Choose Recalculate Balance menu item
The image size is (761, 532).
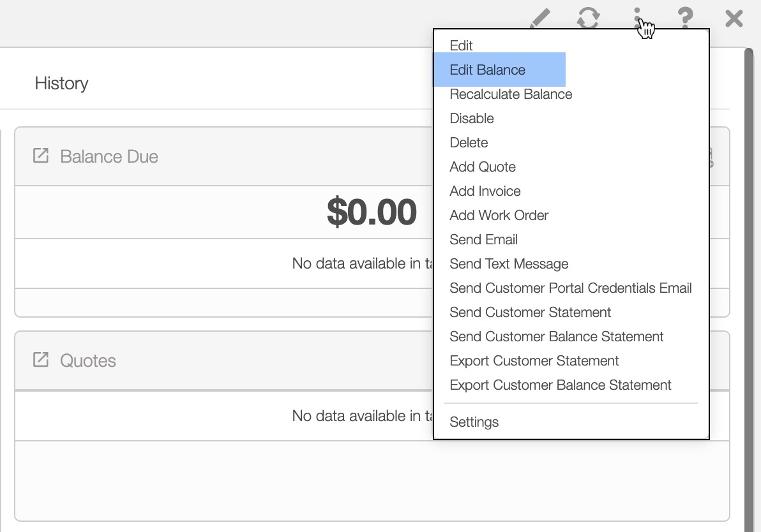click(x=511, y=94)
